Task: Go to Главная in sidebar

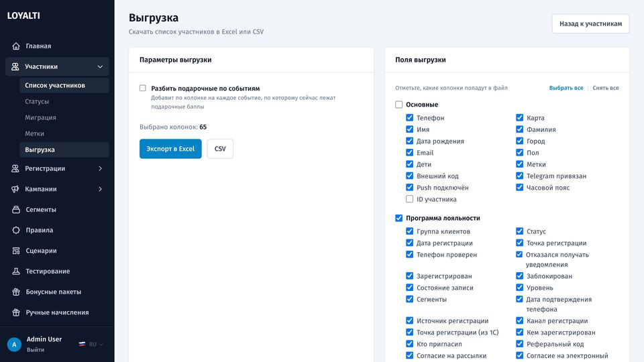Action: [57, 46]
